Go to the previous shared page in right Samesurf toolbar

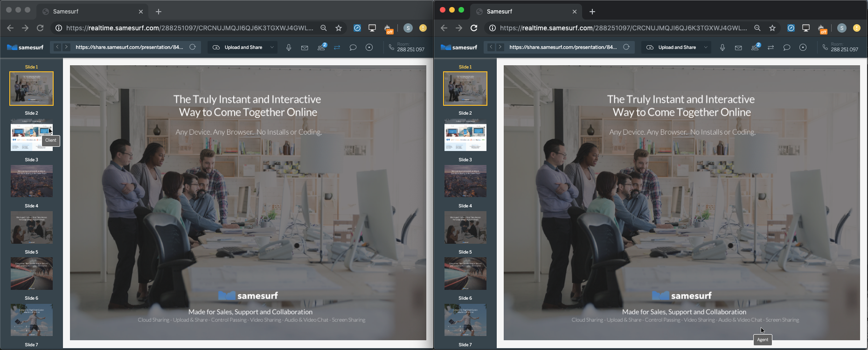[491, 47]
